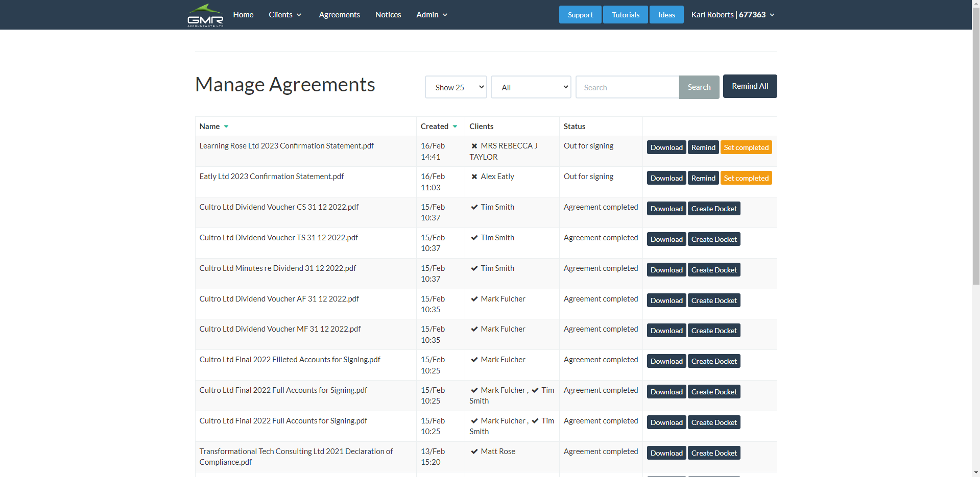Focus the Search input field

coord(628,87)
